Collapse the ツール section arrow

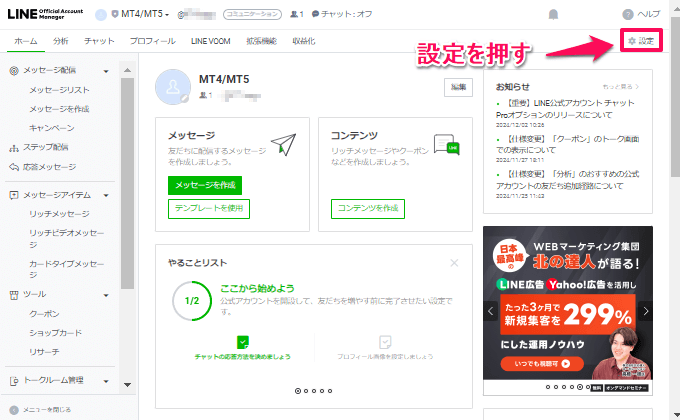tap(106, 295)
